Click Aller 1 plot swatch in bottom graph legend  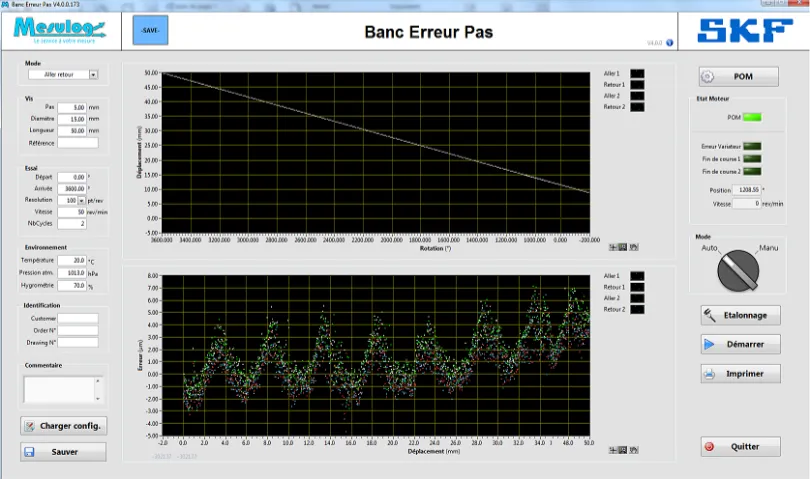coord(637,276)
